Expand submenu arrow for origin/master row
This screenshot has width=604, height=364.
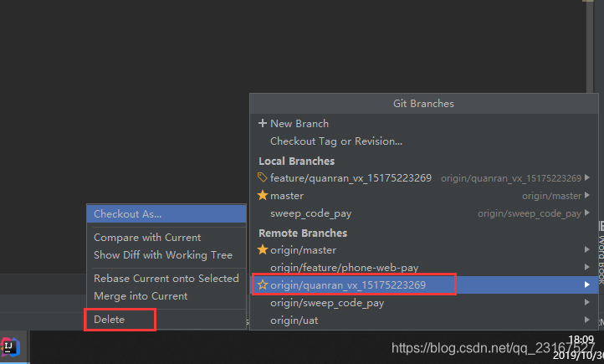(x=587, y=249)
